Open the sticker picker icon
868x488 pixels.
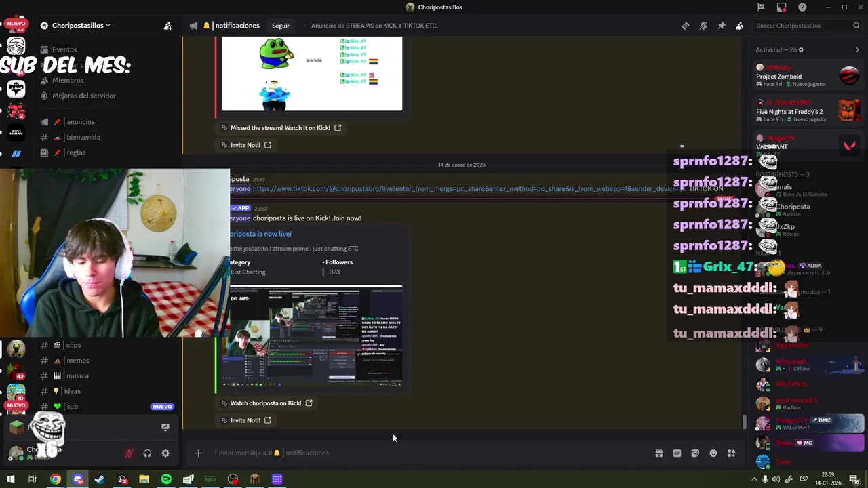695,453
